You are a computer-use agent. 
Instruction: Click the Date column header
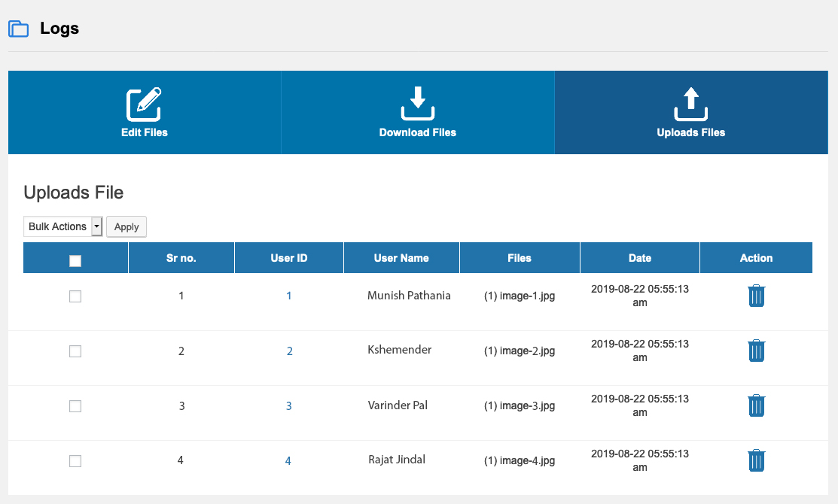tap(639, 258)
